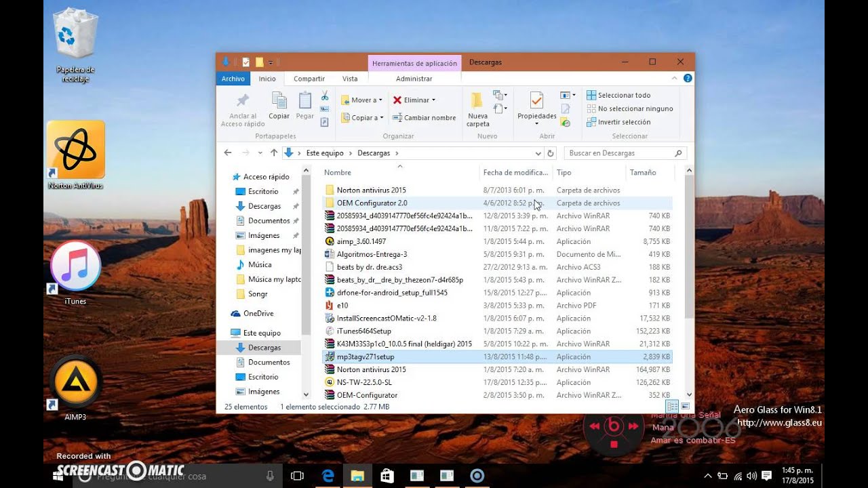Switch to the Inicio tab
Screen dimensions: 868x488
267,79
